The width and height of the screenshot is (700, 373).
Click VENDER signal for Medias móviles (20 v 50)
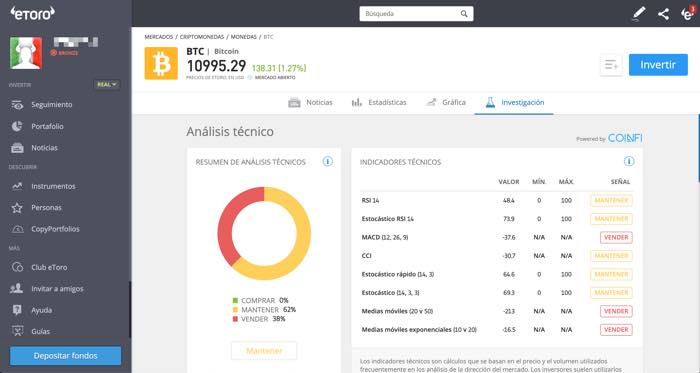[616, 311]
